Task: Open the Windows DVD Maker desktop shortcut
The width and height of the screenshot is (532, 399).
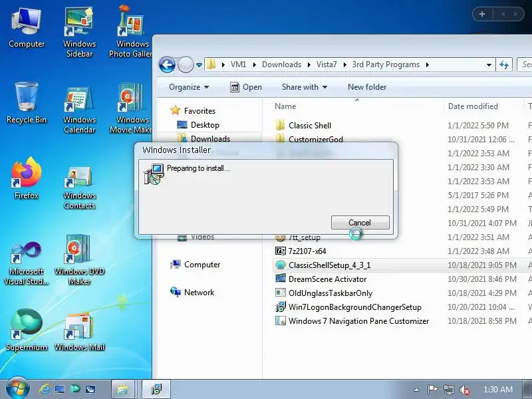Action: point(79,261)
